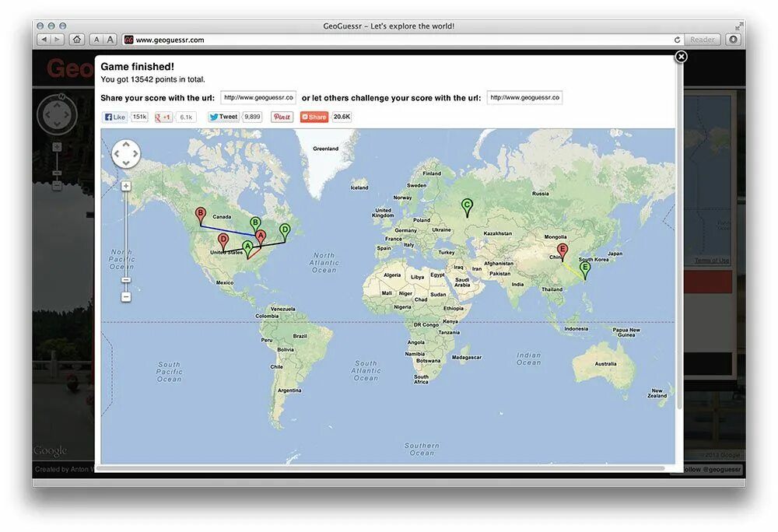Click the Greenland label on map
This screenshot has height=532, width=778.
325,149
